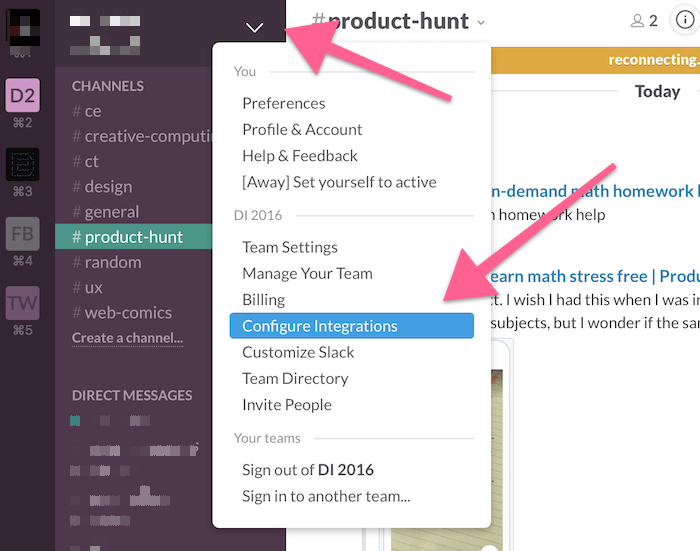The image size is (700, 551).
Task: Open Customize Slack
Action: (298, 352)
